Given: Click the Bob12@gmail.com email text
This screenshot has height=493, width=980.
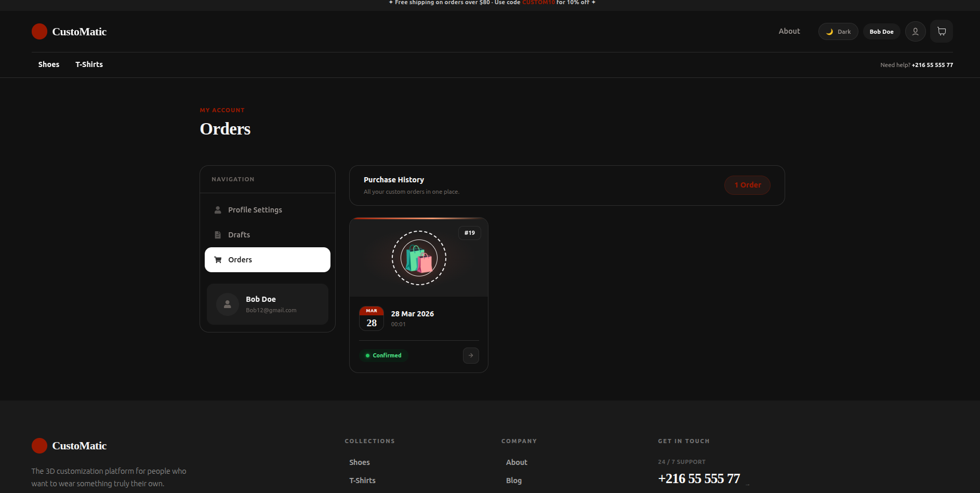Looking at the screenshot, I should click(271, 310).
